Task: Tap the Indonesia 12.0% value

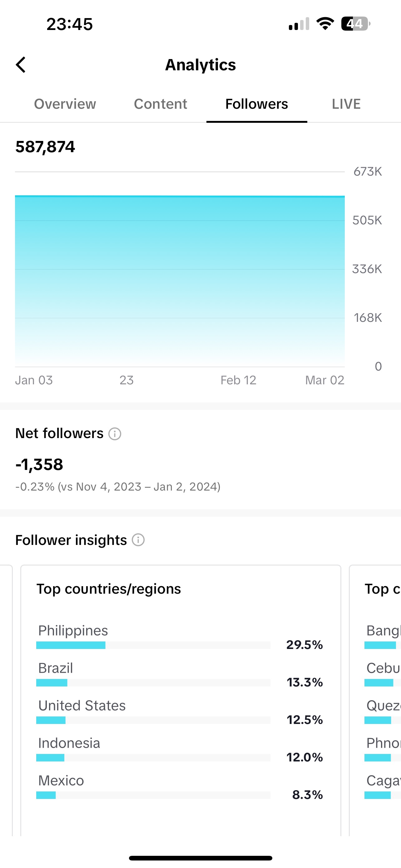Action: [304, 757]
